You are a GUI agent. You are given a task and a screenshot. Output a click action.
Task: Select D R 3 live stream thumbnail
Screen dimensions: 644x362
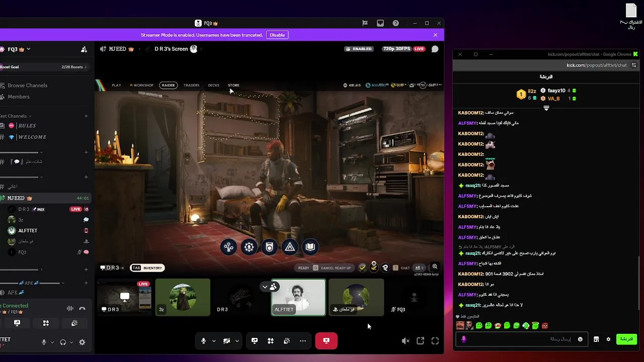point(125,297)
